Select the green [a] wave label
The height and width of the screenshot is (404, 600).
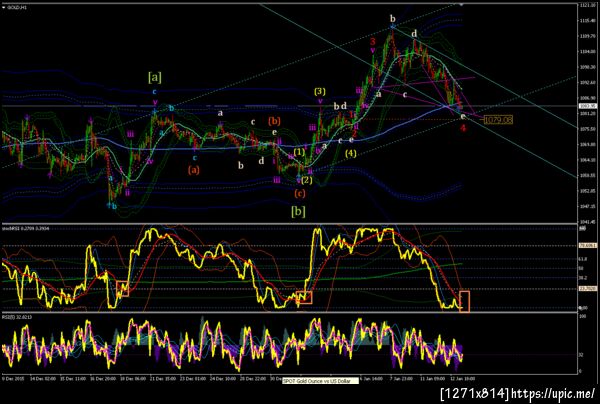point(155,77)
